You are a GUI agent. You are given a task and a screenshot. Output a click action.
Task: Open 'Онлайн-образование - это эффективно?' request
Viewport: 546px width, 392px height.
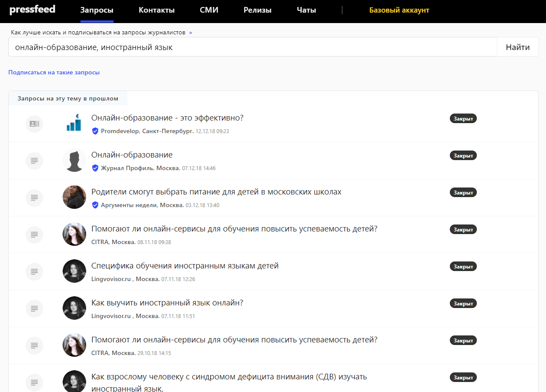click(x=167, y=118)
